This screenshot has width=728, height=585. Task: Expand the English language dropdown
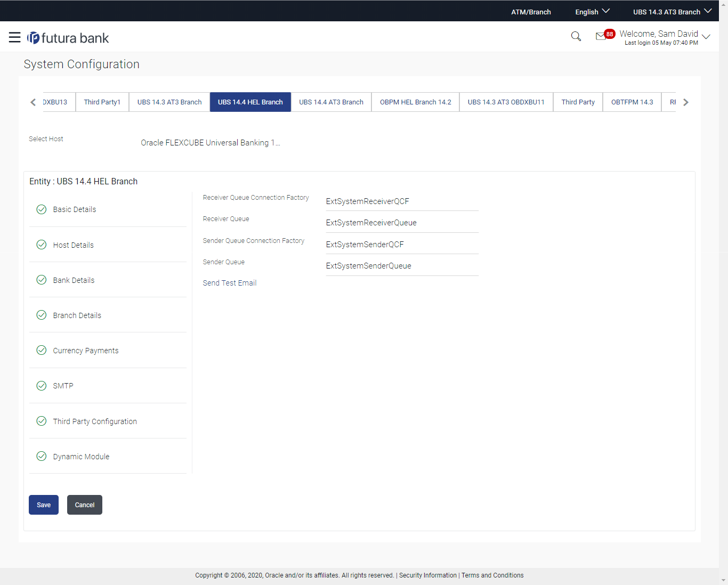pos(592,12)
